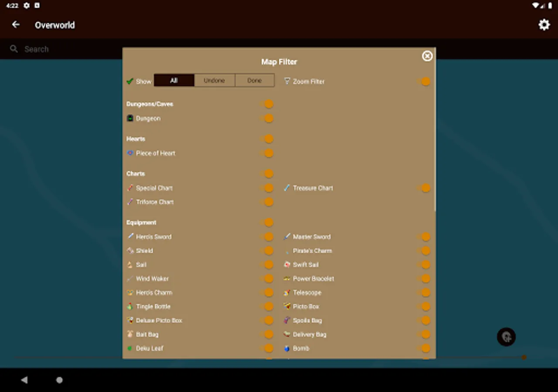Click the Dungeon icon in the filter list
The height and width of the screenshot is (392, 558).
130,118
